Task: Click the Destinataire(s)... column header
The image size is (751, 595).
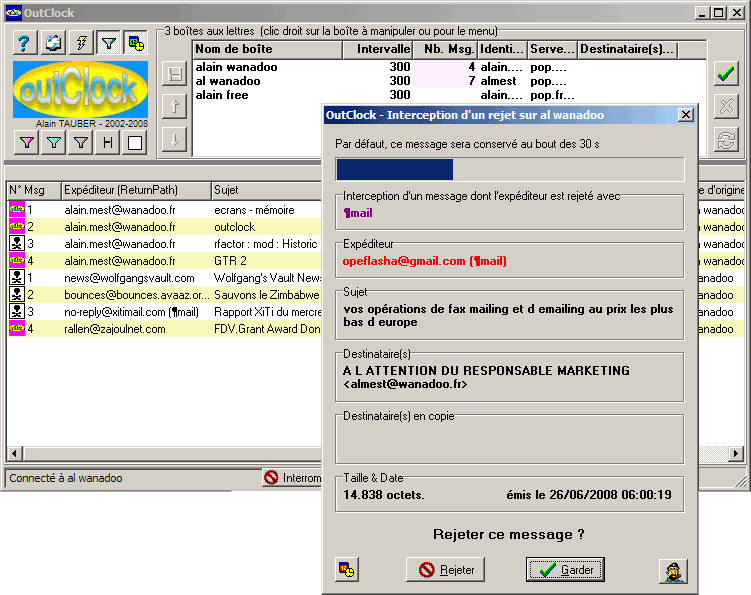Action: 627,49
